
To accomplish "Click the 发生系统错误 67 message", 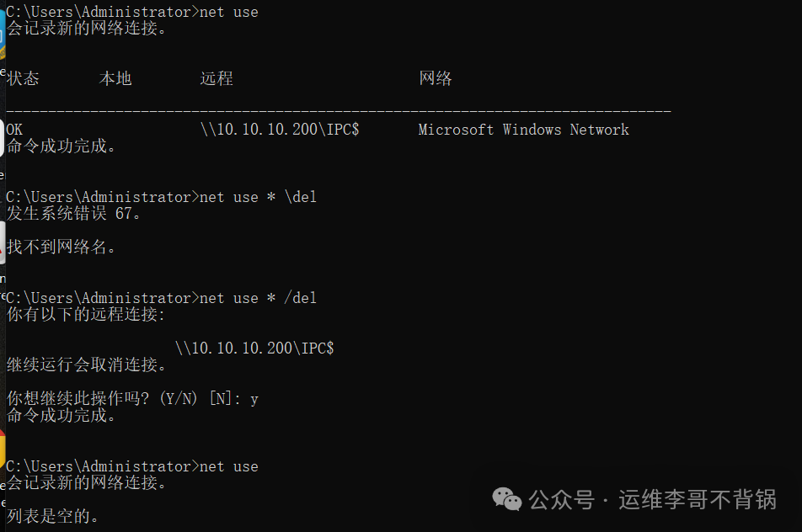I will (x=73, y=213).
